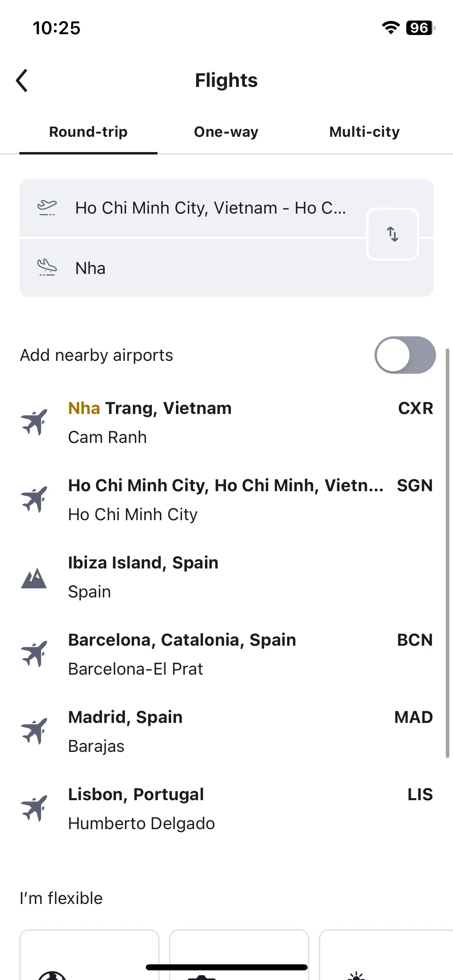Toggle the Add nearby airports switch
The width and height of the screenshot is (453, 980).
[x=405, y=355]
